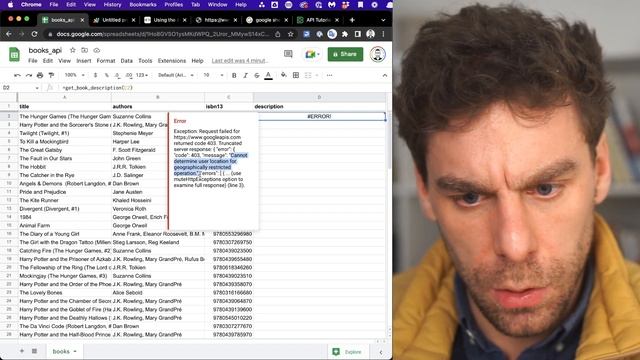The height and width of the screenshot is (360, 640).
Task: Star the books_api spreadsheet
Action: click(73, 50)
